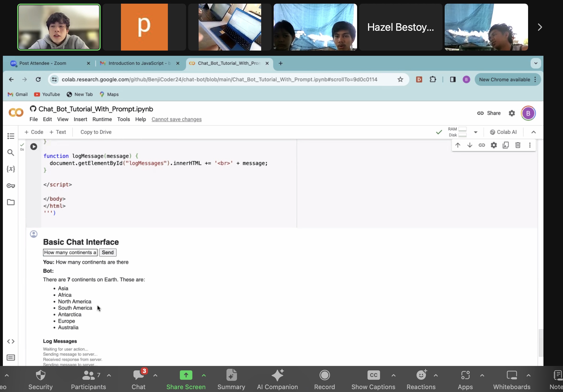Image resolution: width=563 pixels, height=392 pixels.
Task: Open the Secrets key icon in sidebar
Action: click(11, 186)
